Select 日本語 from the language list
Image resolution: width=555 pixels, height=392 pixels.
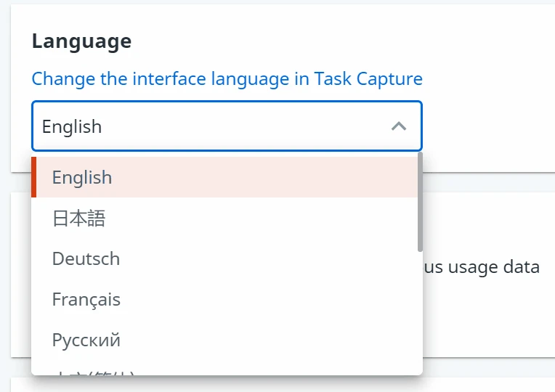[227, 218]
